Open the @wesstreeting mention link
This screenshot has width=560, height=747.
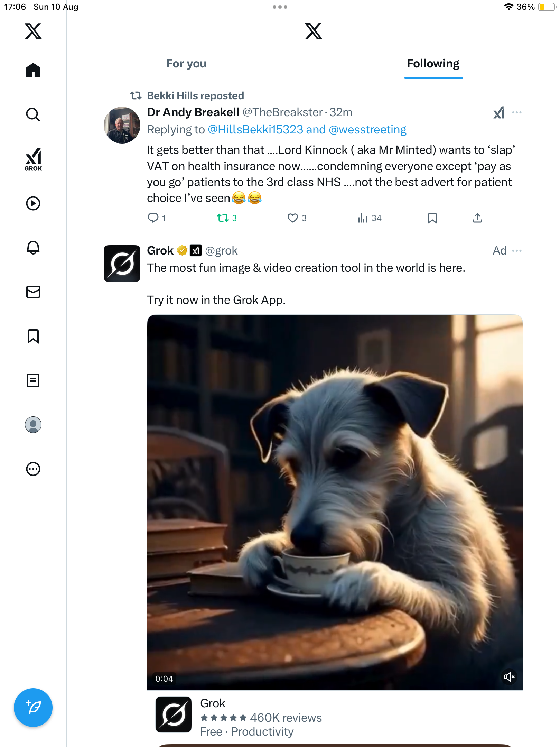point(367,130)
